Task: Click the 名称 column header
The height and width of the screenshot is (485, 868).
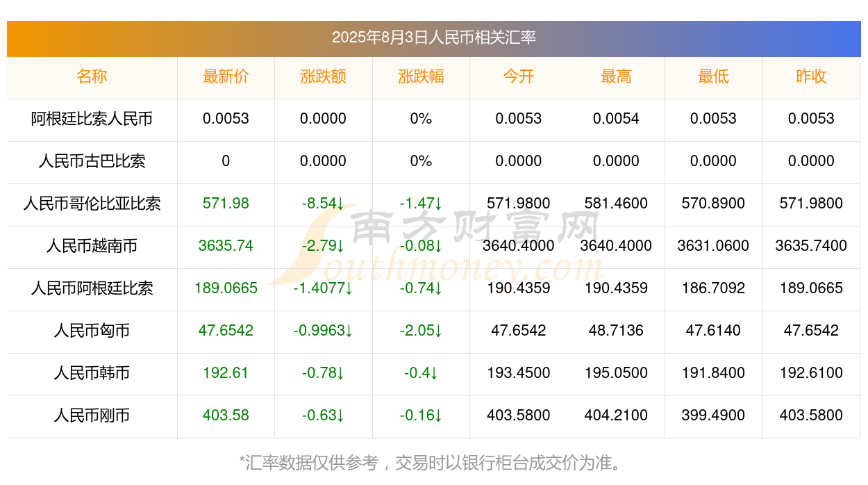Action: 92,76
